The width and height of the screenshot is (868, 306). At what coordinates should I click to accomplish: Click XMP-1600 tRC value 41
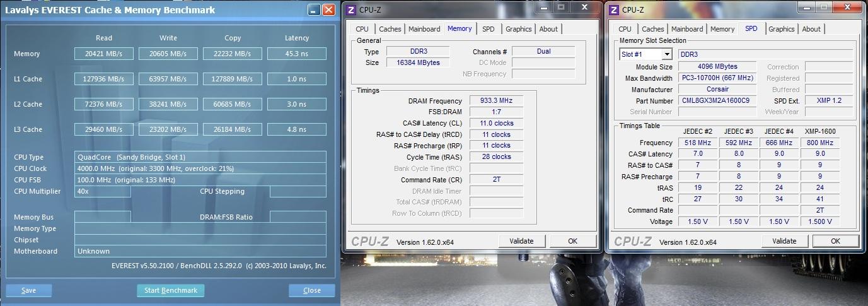pos(820,199)
